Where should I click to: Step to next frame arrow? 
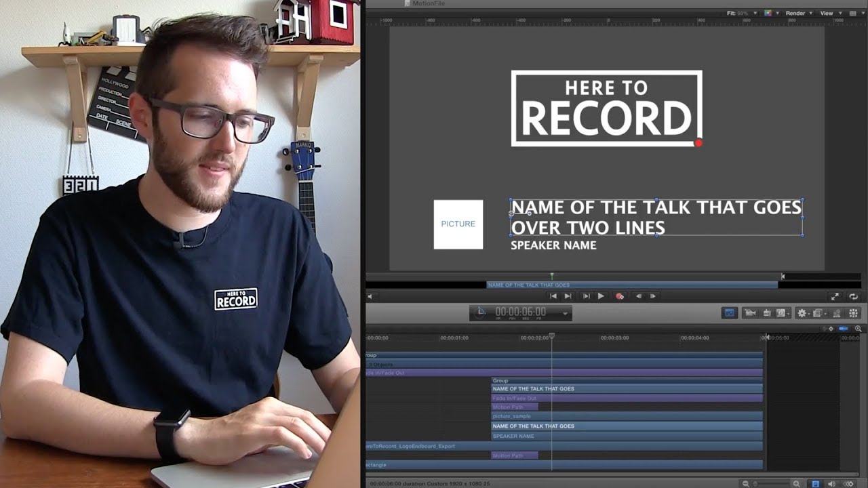pyautogui.click(x=653, y=296)
